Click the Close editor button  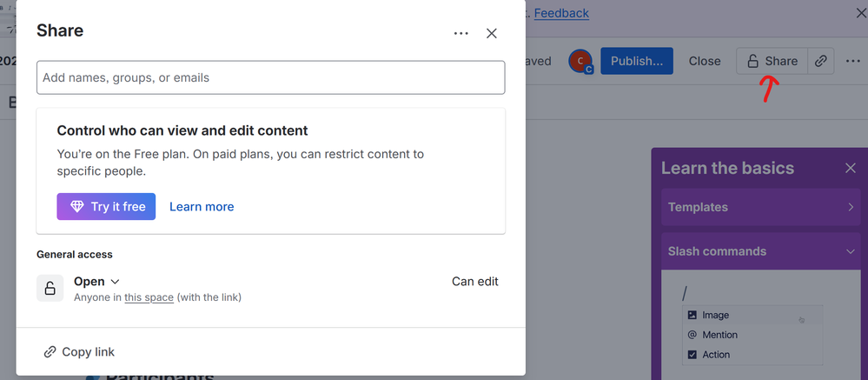pos(704,61)
